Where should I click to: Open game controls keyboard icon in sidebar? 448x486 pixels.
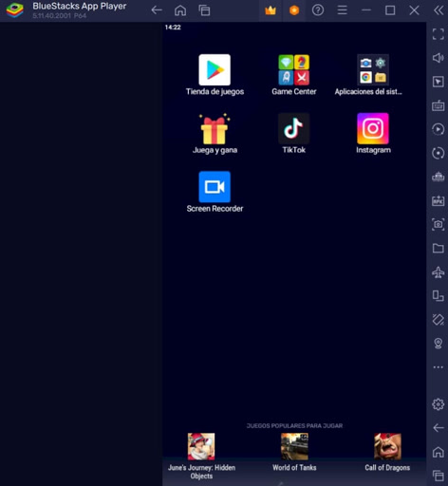[x=439, y=105]
